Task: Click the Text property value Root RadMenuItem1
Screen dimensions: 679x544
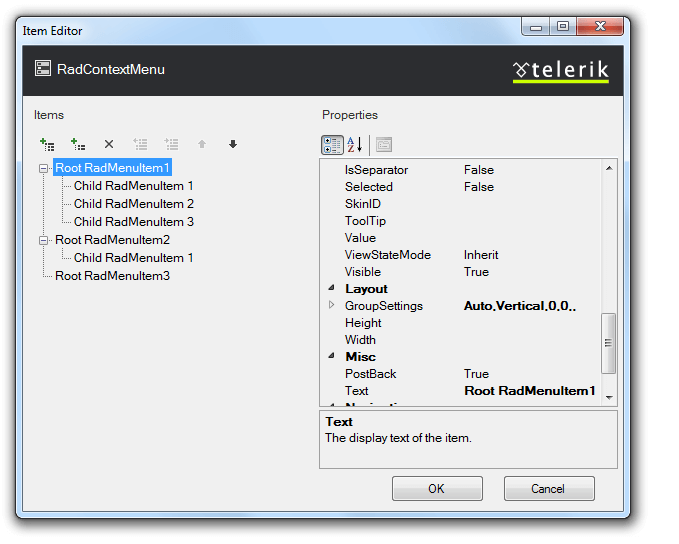Action: click(530, 391)
